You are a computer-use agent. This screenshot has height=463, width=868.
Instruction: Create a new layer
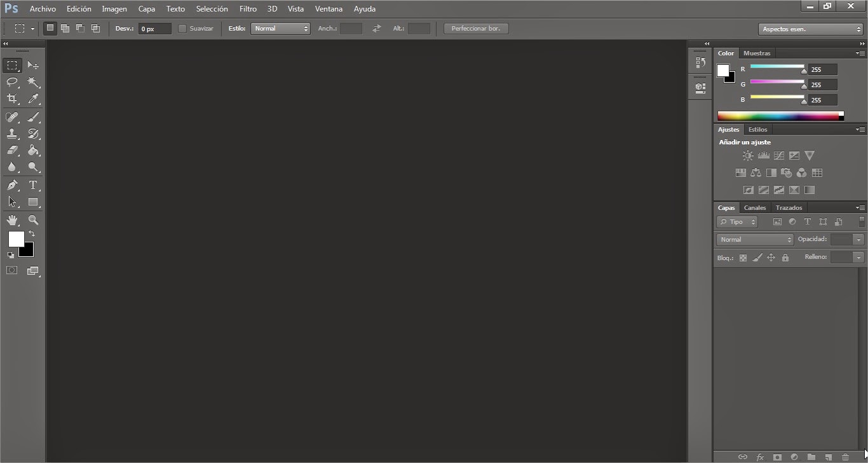pyautogui.click(x=828, y=457)
